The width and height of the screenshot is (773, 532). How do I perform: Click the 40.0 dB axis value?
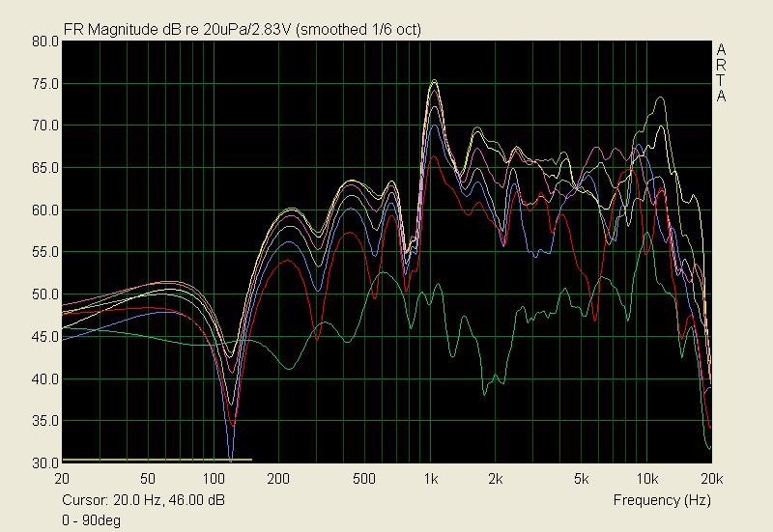[45, 379]
